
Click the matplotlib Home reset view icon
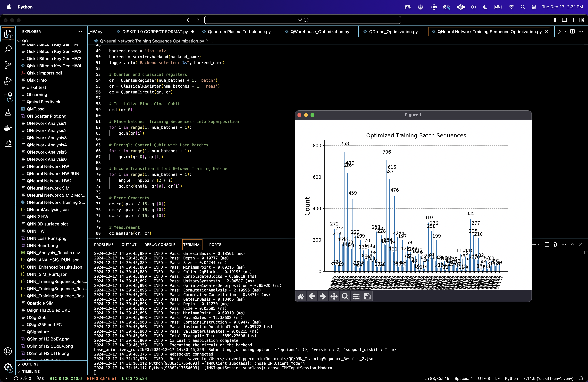point(301,296)
